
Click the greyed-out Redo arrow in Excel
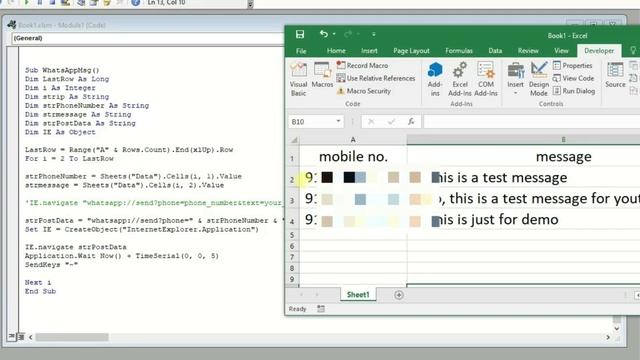pyautogui.click(x=348, y=34)
